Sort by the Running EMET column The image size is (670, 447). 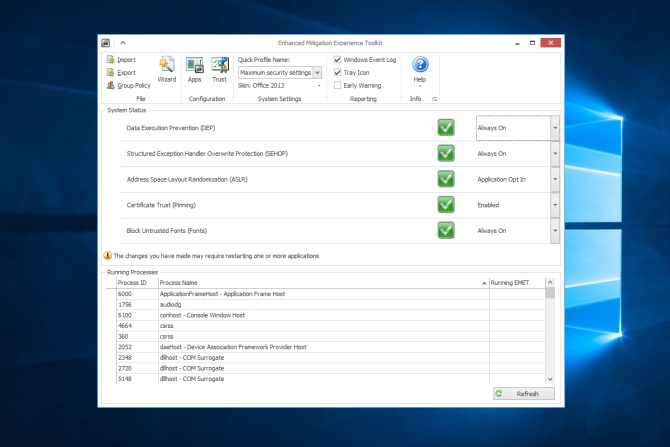(517, 282)
